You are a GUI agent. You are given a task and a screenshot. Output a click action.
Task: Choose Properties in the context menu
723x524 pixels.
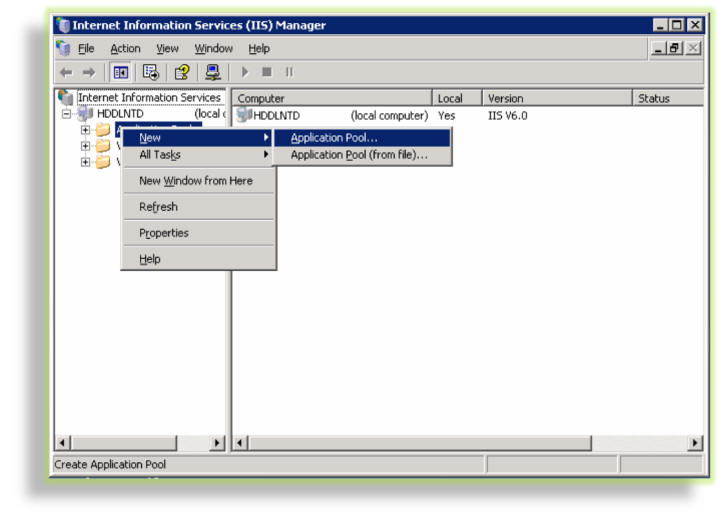(x=197, y=233)
